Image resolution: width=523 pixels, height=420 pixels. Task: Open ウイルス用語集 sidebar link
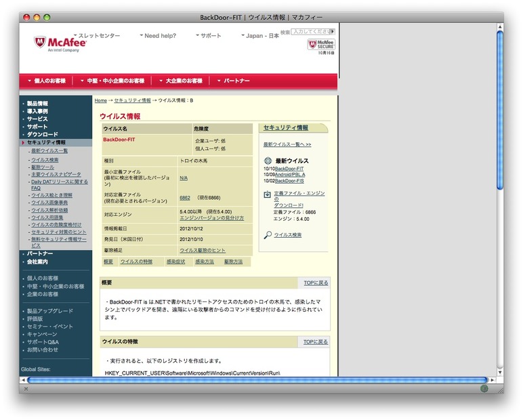tap(47, 217)
